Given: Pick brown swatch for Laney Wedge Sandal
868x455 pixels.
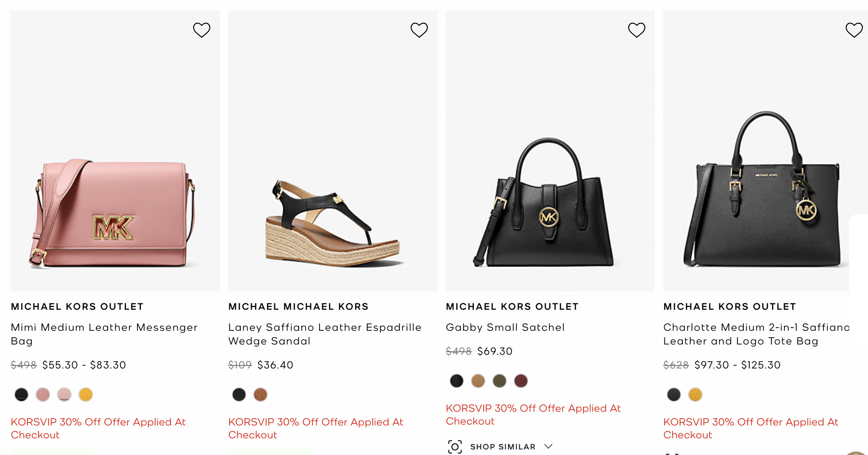Looking at the screenshot, I should (260, 394).
